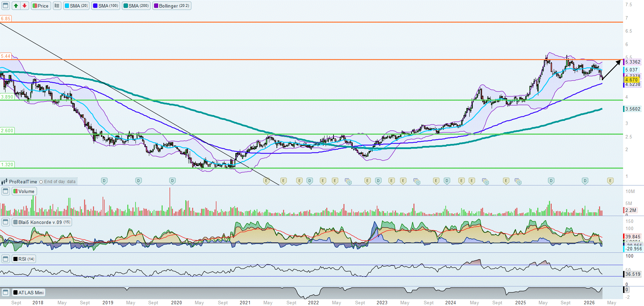Click the 4.670 current price tag on axis
Viewport: 644px width, 306px height.
(x=631, y=80)
